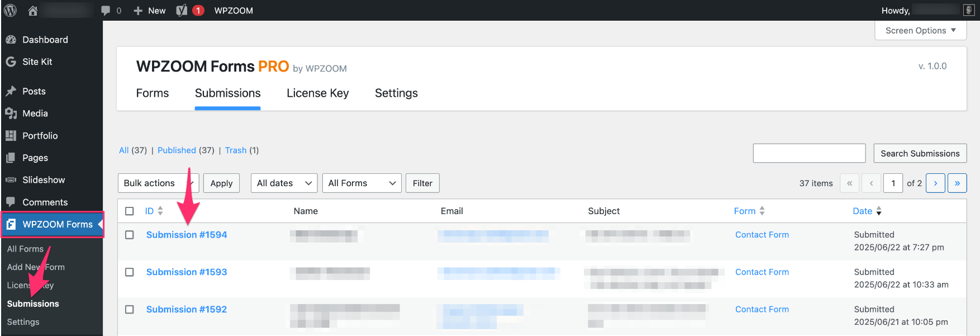Switch to the Forms tab
Screen dimensions: 980x336
(x=153, y=93)
